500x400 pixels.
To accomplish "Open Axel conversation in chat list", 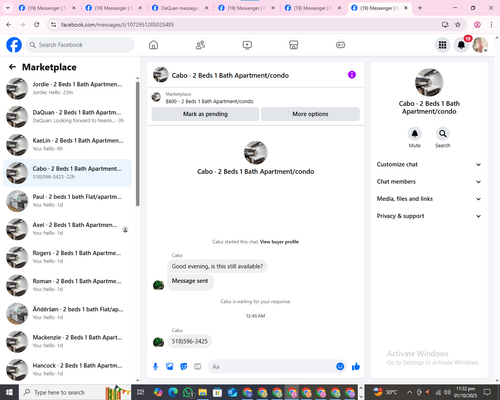I will point(67,229).
